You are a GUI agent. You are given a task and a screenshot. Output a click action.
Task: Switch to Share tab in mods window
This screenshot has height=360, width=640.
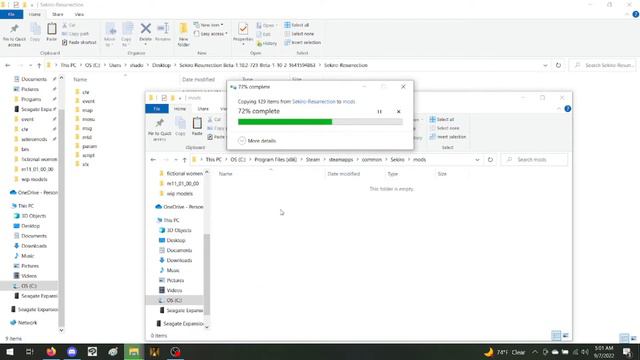click(203, 109)
